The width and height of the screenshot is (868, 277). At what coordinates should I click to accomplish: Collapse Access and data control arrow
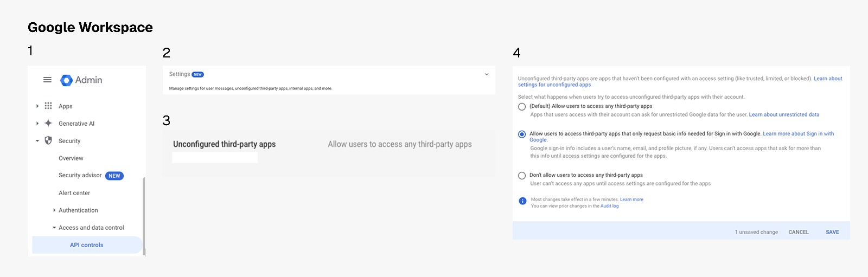pyautogui.click(x=54, y=228)
